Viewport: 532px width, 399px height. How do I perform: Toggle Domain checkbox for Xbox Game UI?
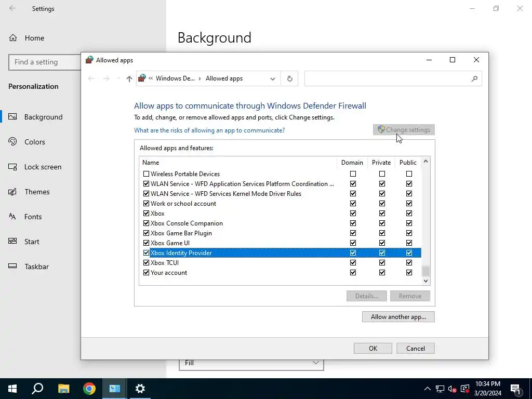(x=353, y=243)
